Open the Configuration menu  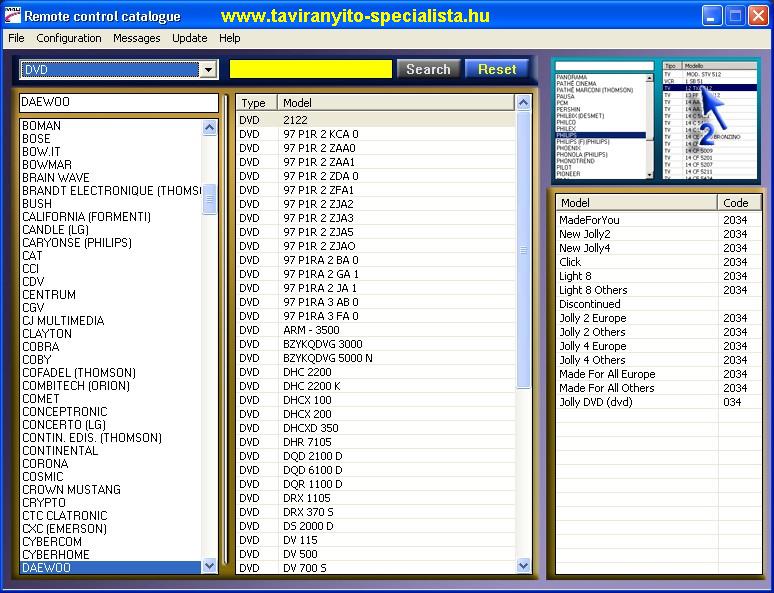tap(69, 38)
